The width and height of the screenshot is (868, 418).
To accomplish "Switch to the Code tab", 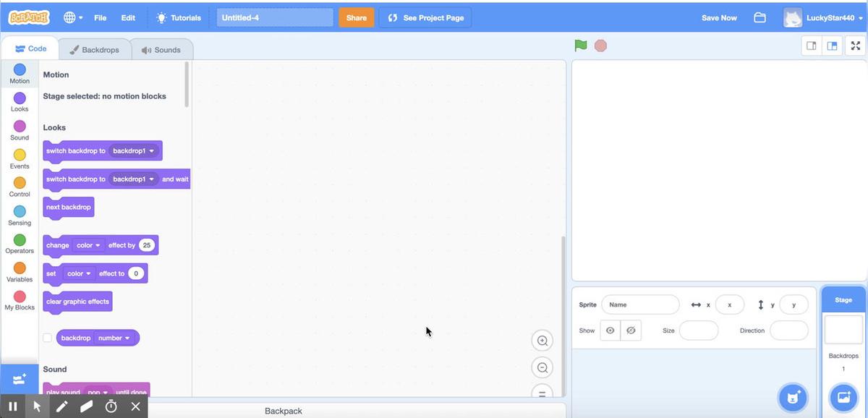I will tap(30, 48).
